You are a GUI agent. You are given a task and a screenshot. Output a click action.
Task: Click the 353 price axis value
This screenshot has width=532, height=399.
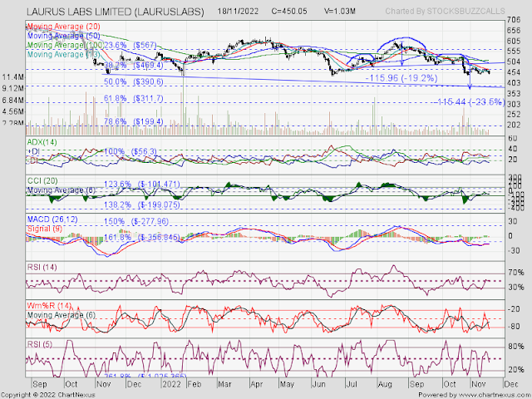pyautogui.click(x=514, y=93)
